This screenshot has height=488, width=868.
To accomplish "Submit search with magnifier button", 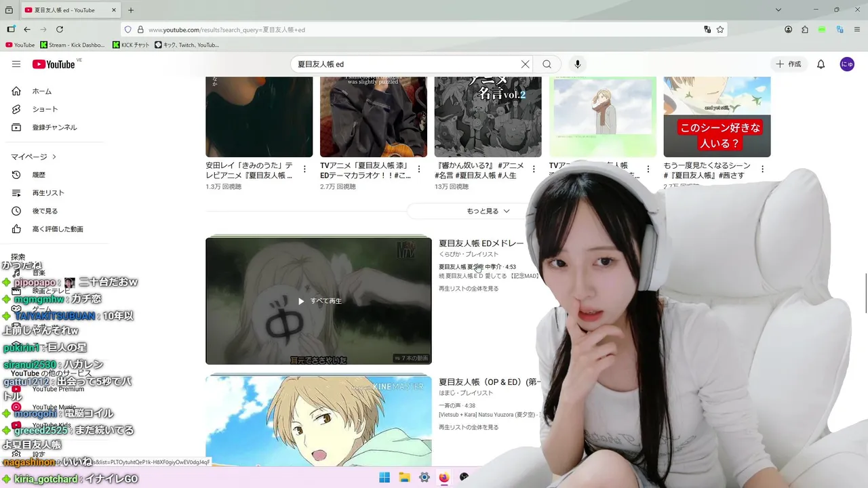I will coord(547,64).
